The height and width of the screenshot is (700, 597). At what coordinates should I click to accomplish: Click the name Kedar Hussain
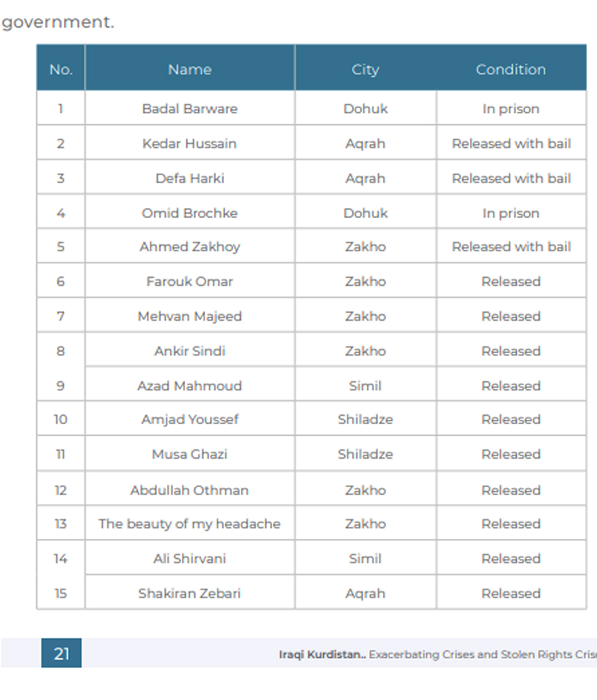pyautogui.click(x=190, y=144)
